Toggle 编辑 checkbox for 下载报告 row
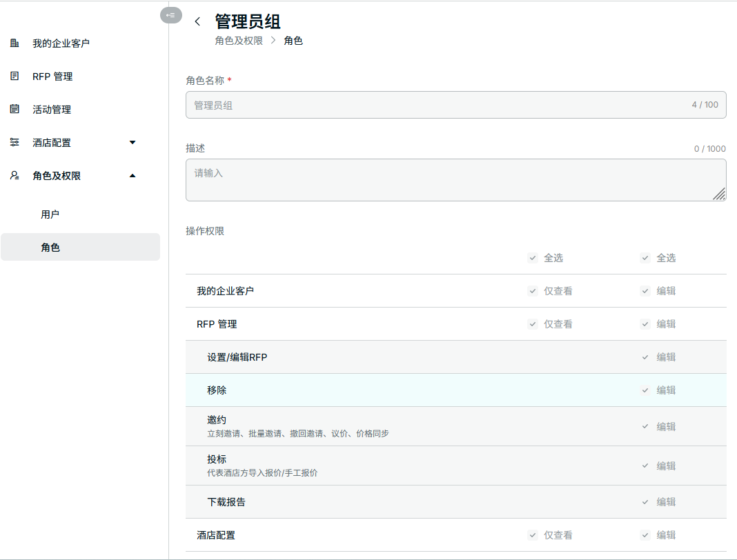Viewport: 737px width, 560px height. click(x=645, y=502)
